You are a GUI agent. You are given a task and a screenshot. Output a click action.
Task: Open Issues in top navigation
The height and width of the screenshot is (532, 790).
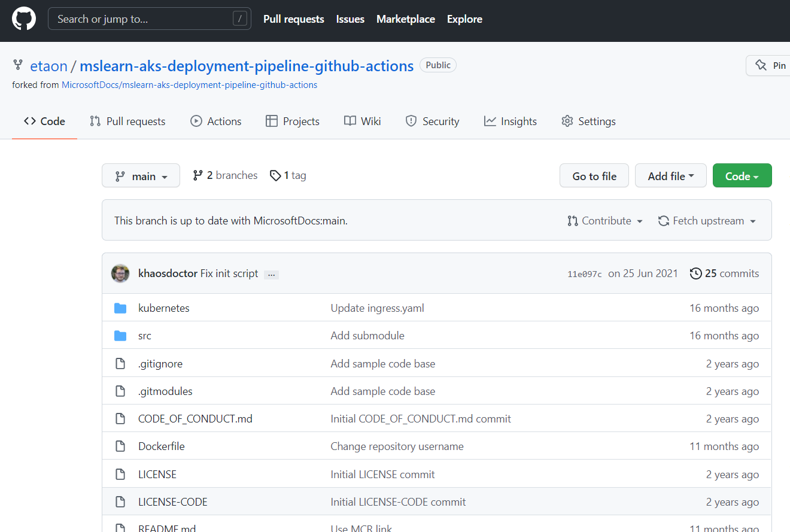350,19
